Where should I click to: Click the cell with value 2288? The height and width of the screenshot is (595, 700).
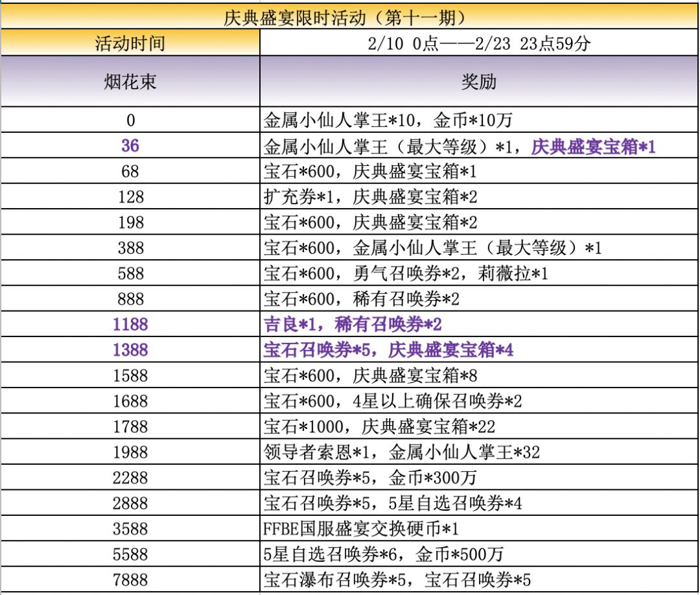(130, 478)
